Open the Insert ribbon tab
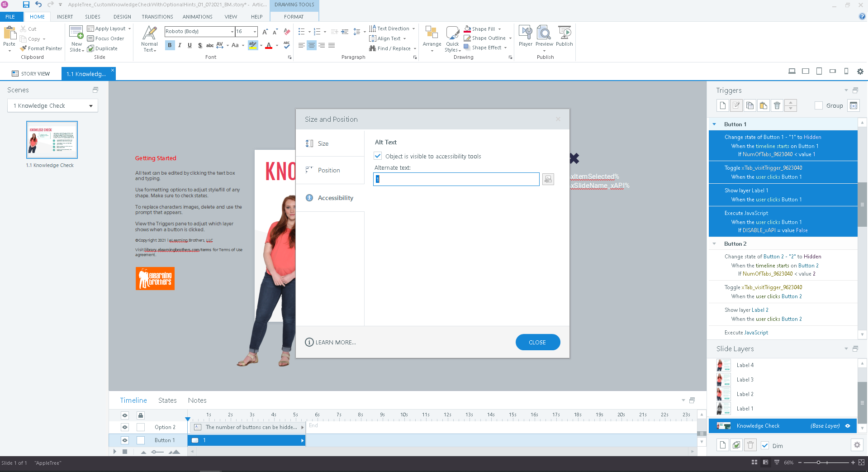Screen dimensions: 868x472 [65, 17]
